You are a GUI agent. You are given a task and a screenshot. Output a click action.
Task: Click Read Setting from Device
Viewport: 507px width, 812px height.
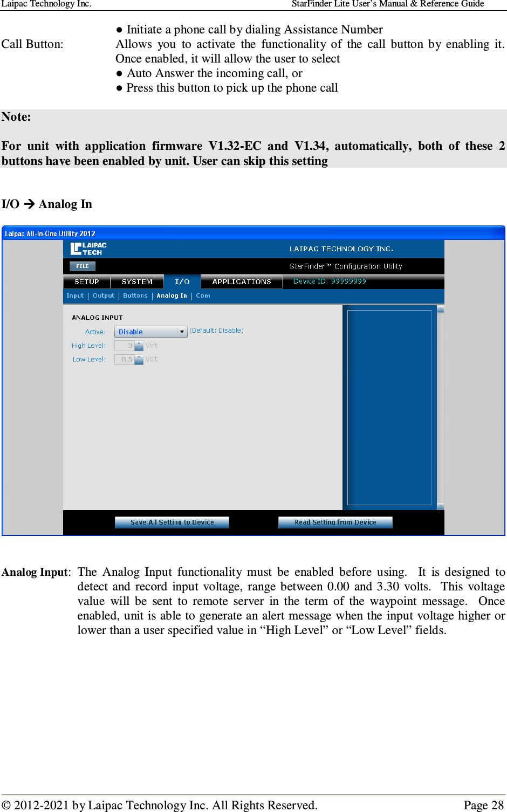tap(335, 522)
